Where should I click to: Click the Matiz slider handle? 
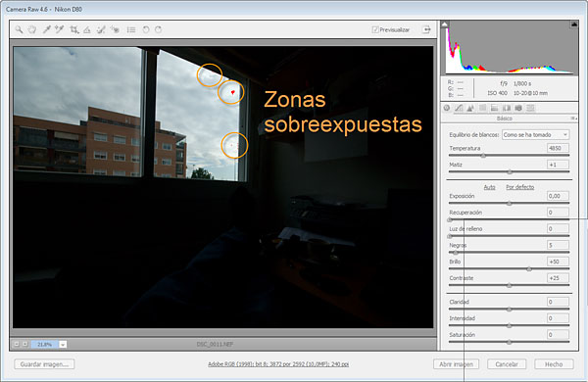510,172
